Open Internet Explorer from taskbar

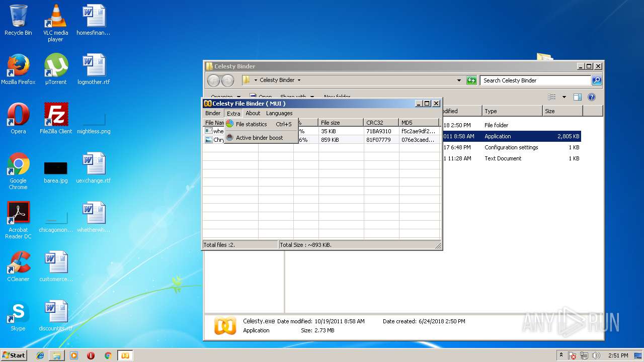pyautogui.click(x=40, y=355)
